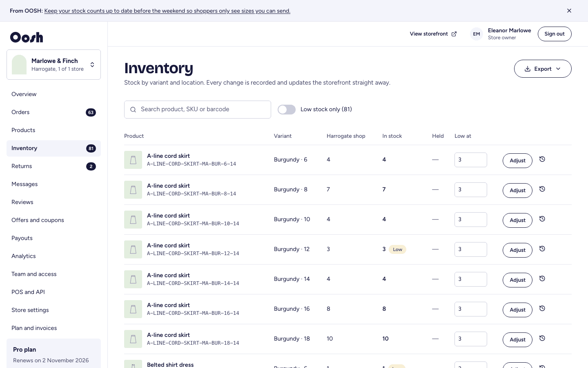Open stock history for Burgundy · 10
Image resolution: width=588 pixels, height=368 pixels.
click(x=542, y=219)
